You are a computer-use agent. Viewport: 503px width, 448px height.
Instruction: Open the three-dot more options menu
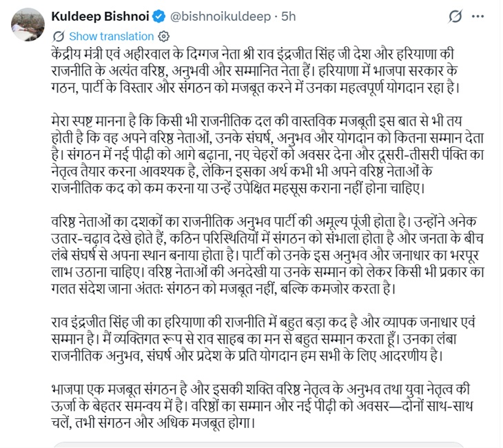[478, 17]
